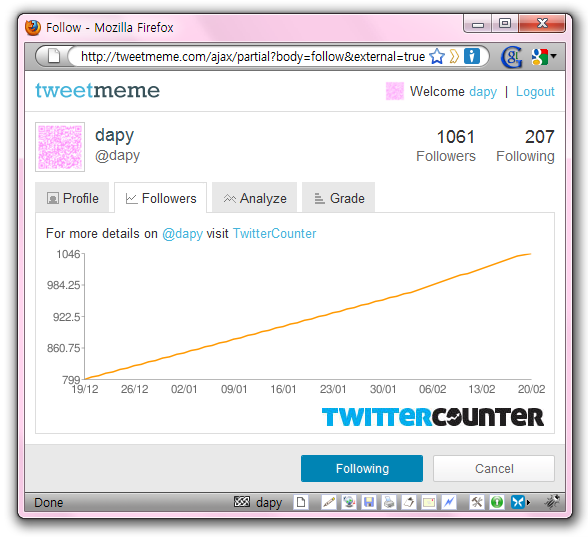Click the tweetmeme logo
The image size is (588, 537).
tap(98, 90)
